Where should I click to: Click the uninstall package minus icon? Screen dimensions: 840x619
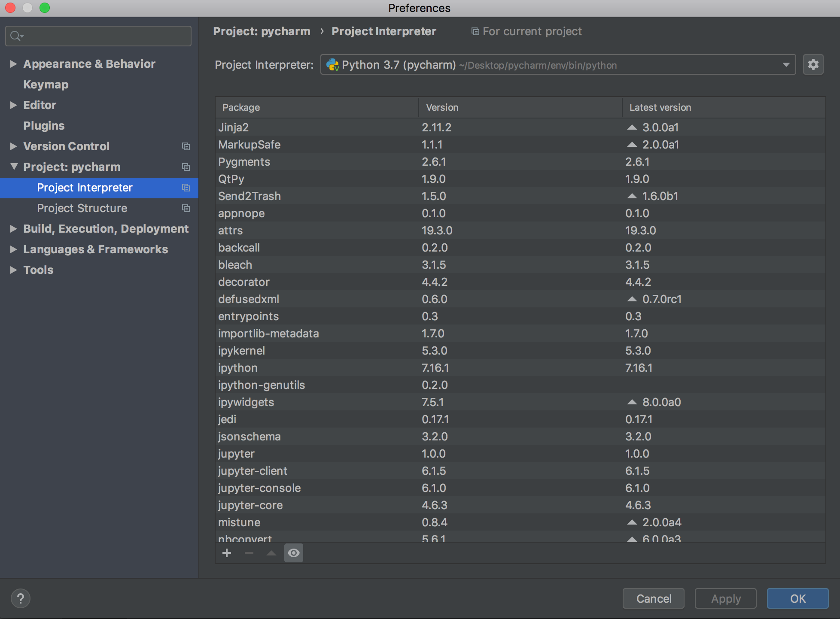(x=249, y=553)
